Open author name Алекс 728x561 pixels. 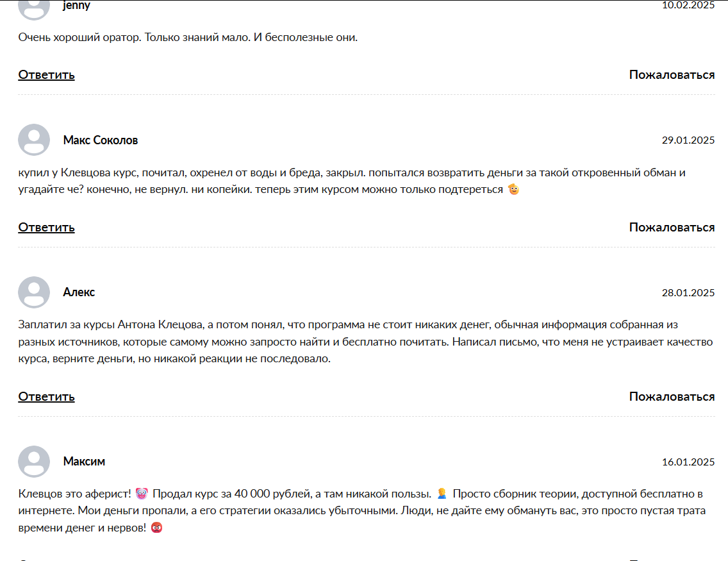click(79, 292)
